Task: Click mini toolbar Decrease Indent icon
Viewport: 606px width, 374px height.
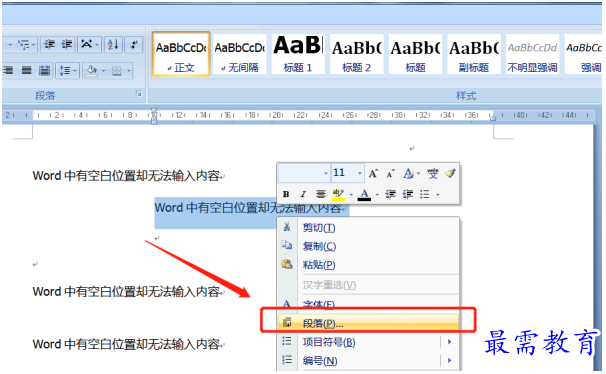Action: 390,194
